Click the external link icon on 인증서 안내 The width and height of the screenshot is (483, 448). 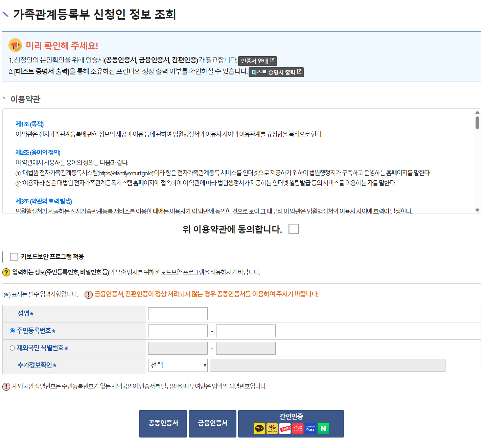pyautogui.click(x=272, y=61)
